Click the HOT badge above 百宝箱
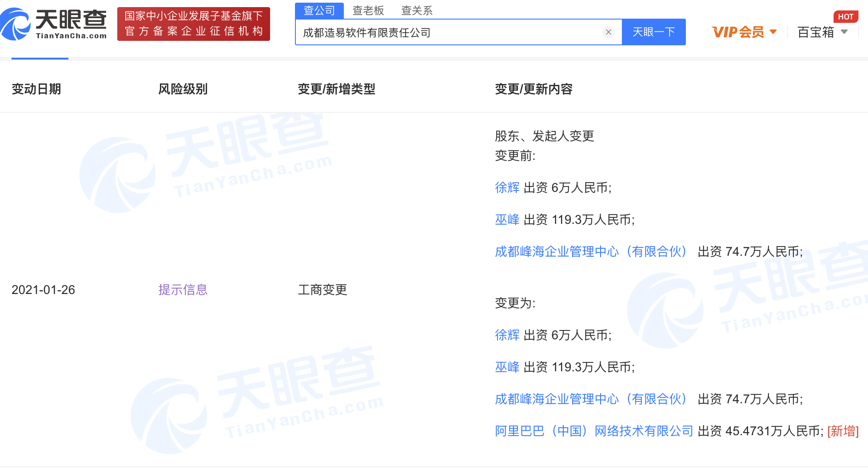 click(846, 16)
